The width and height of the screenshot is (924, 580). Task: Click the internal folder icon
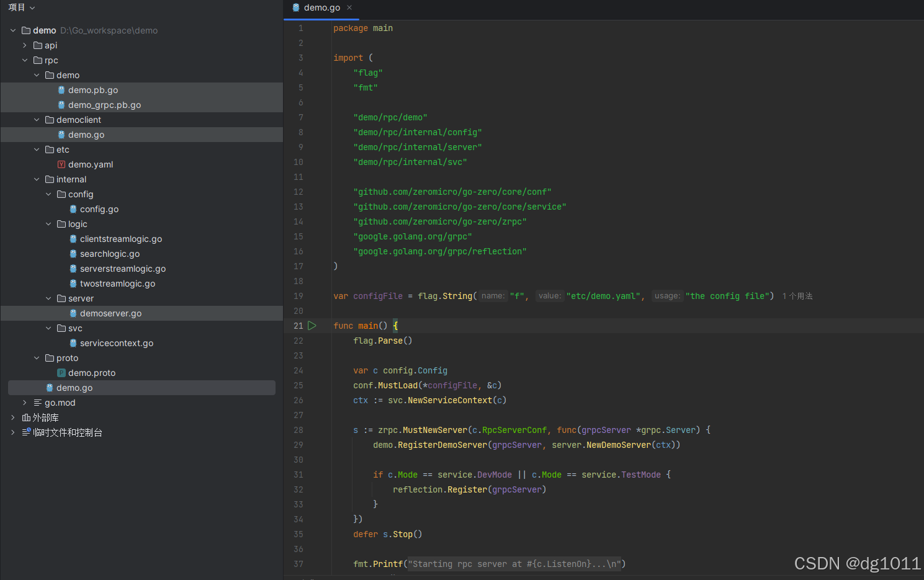(50, 179)
